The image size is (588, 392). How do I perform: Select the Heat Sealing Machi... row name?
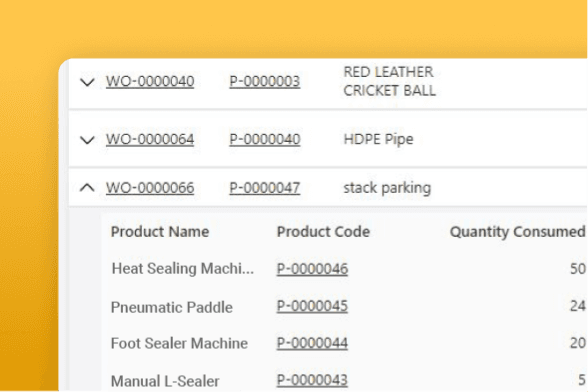coord(183,269)
